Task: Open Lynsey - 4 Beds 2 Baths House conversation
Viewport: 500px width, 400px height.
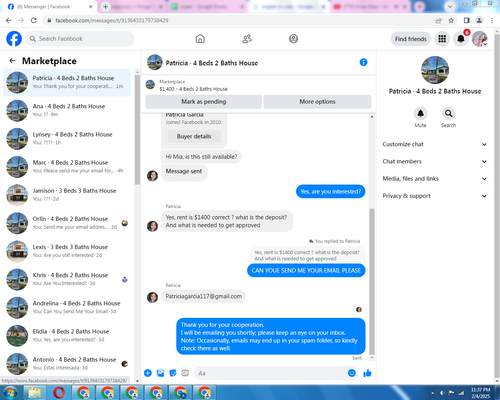Action: tap(67, 139)
